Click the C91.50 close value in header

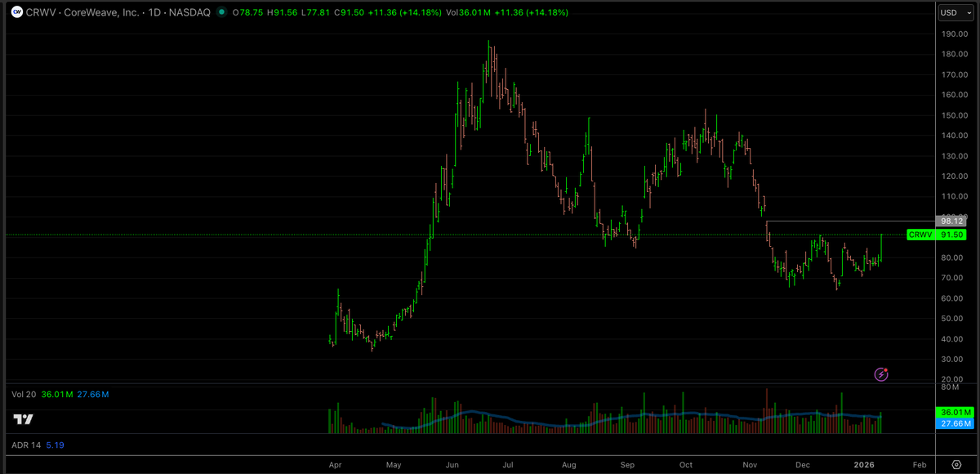349,13
